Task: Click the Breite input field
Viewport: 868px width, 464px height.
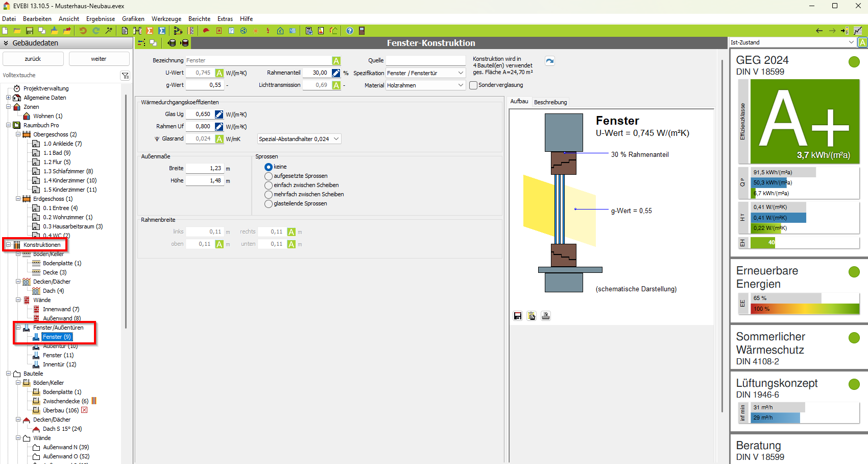Action: (x=204, y=168)
